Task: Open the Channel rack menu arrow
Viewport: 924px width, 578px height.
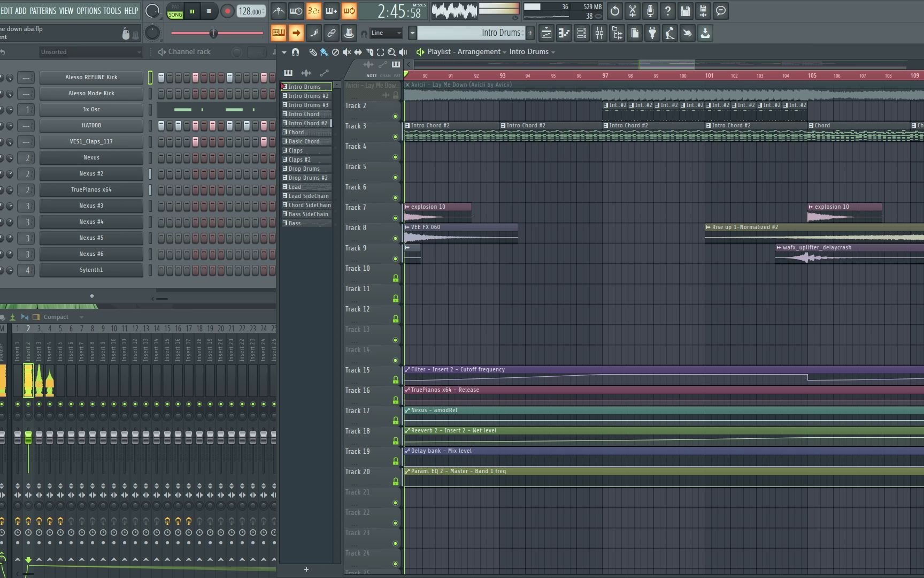Action: [162, 52]
